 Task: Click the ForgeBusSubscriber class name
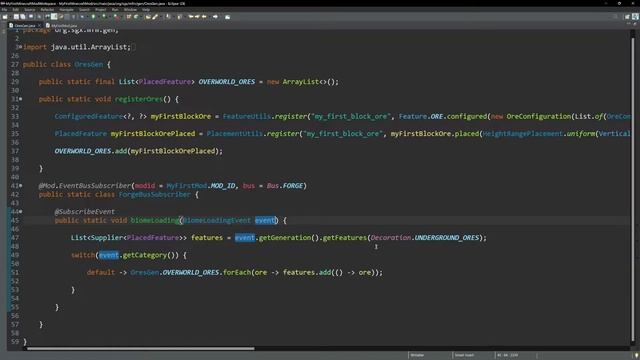coord(154,194)
